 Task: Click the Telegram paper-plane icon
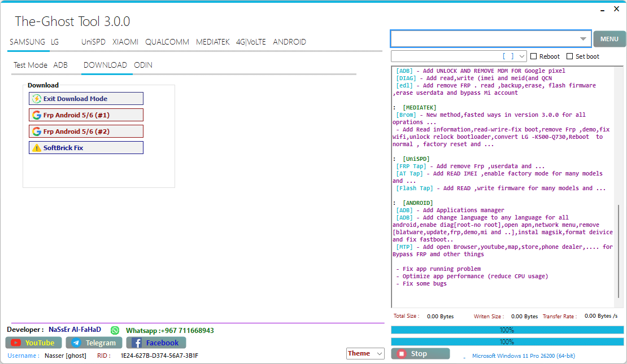click(76, 343)
